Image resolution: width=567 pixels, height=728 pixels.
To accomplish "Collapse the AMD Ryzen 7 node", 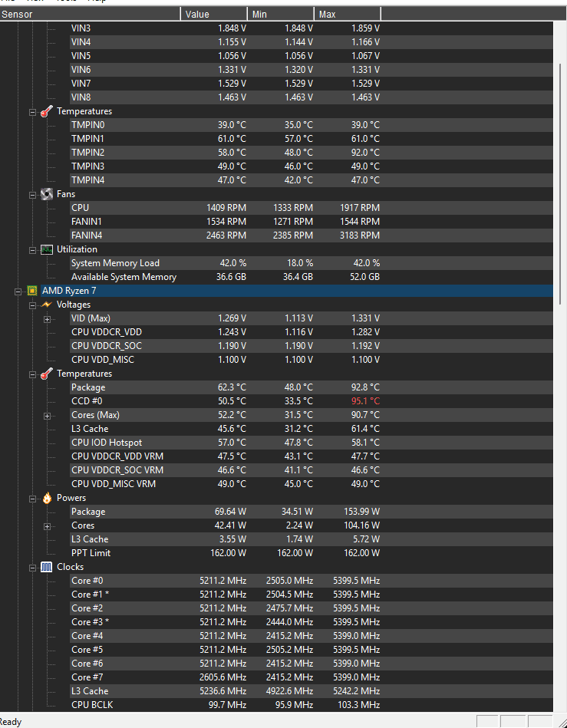I will [x=18, y=291].
